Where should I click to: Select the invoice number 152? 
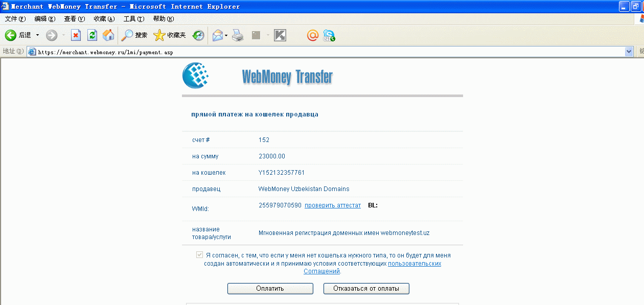click(x=264, y=140)
